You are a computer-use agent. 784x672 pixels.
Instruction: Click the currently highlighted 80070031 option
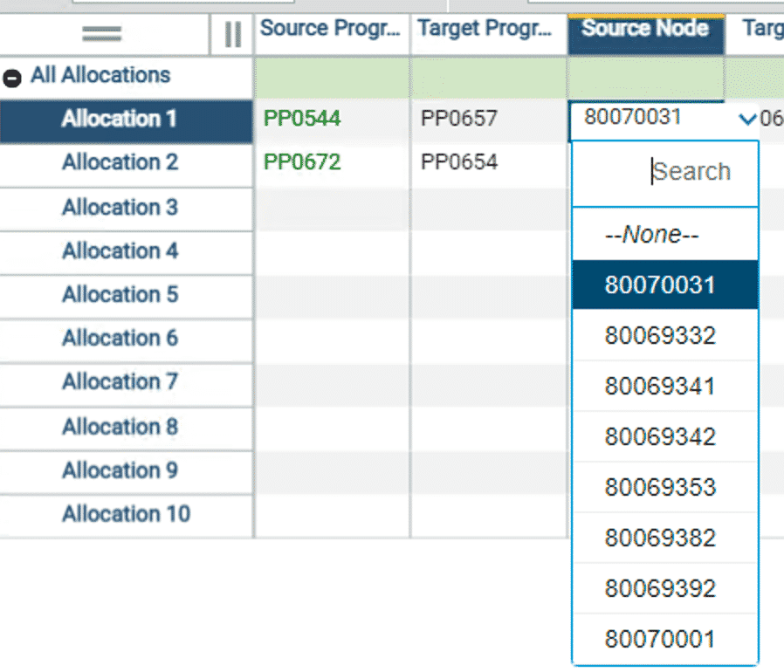point(664,284)
